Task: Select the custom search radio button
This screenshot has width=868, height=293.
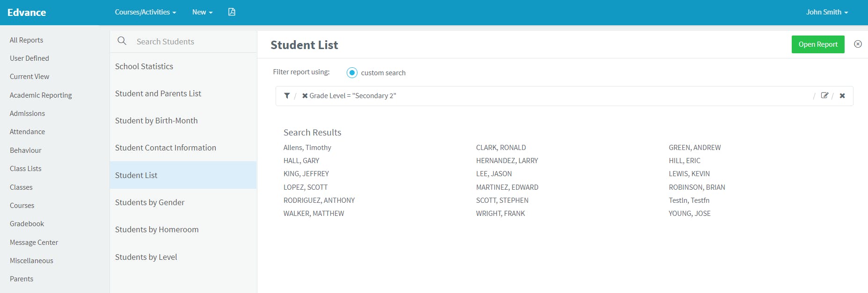Action: tap(352, 72)
